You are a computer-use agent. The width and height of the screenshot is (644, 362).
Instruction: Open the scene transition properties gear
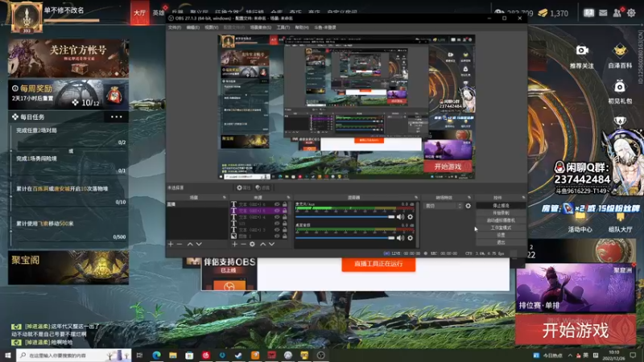(469, 206)
